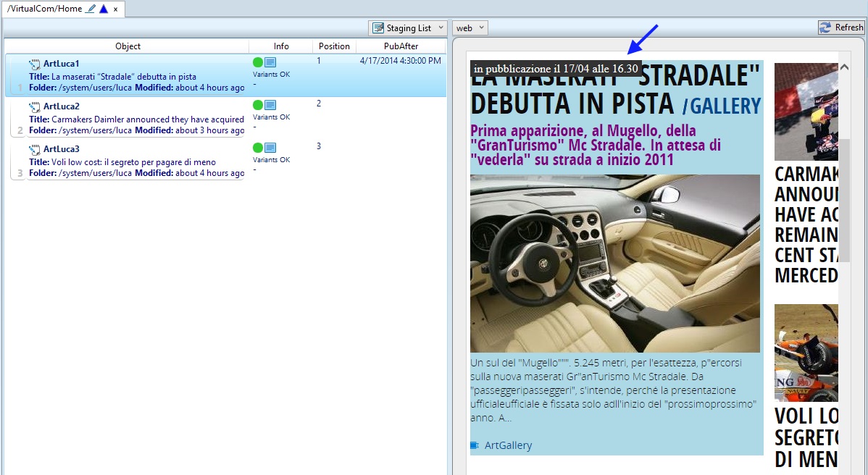This screenshot has height=475, width=868.
Task: Click position value 2 of ArtLuca2
Action: (x=319, y=104)
